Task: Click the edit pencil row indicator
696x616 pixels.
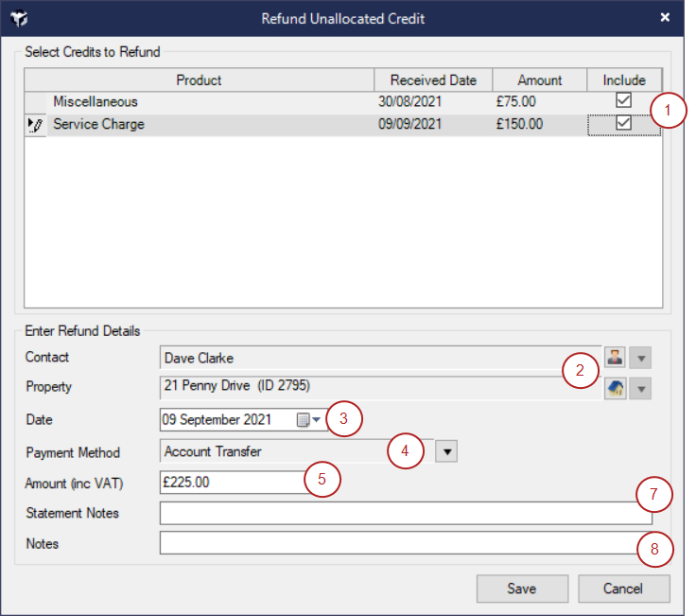Action: coord(36,125)
